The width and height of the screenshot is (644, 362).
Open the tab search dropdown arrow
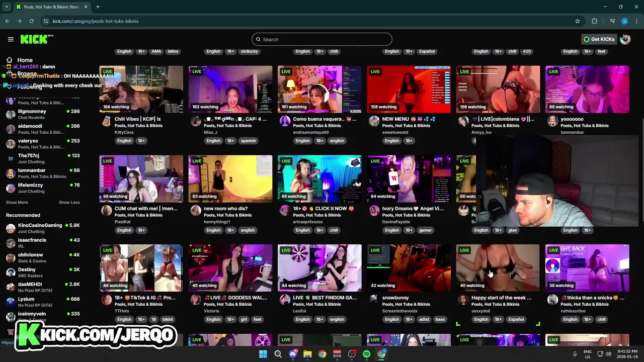[x=7, y=7]
